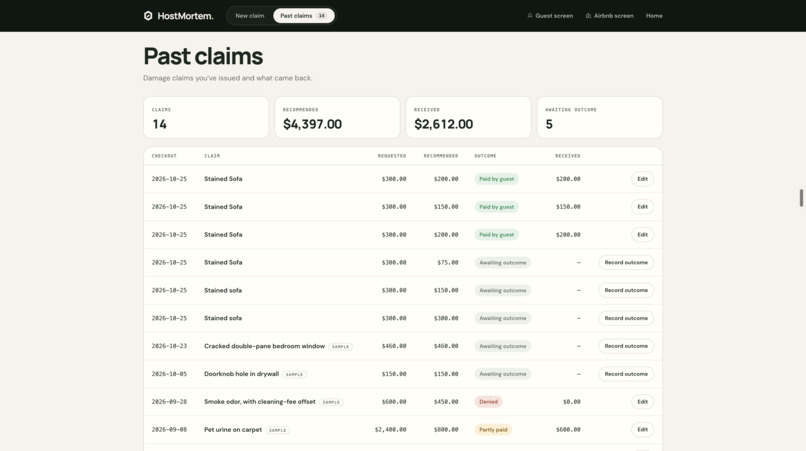Select the Past claims tab
806x451 pixels.
pyautogui.click(x=304, y=16)
